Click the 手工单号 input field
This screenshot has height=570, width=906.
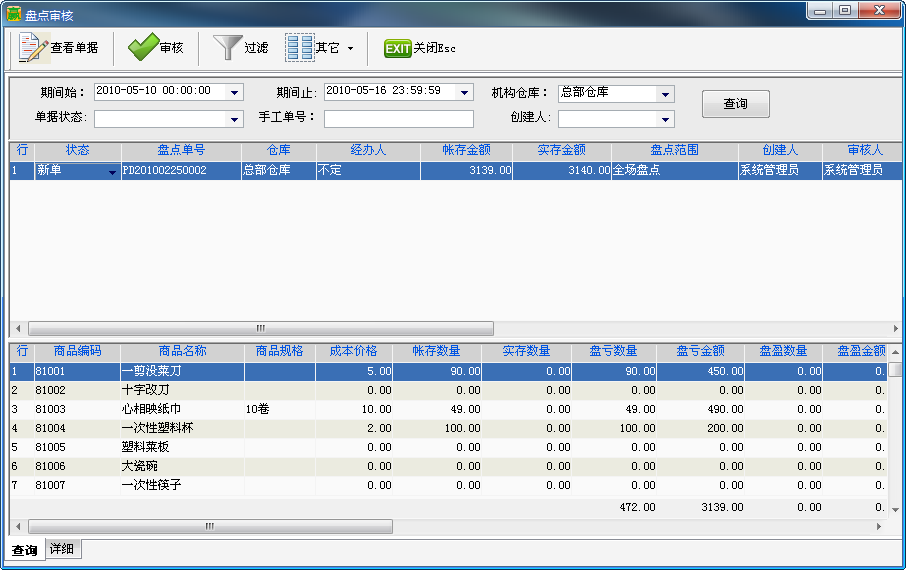point(398,119)
